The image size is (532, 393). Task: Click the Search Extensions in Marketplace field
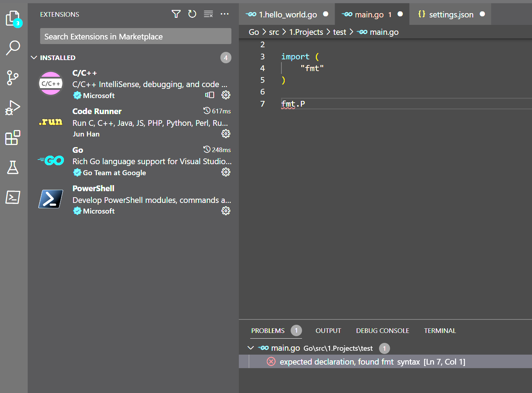(136, 36)
